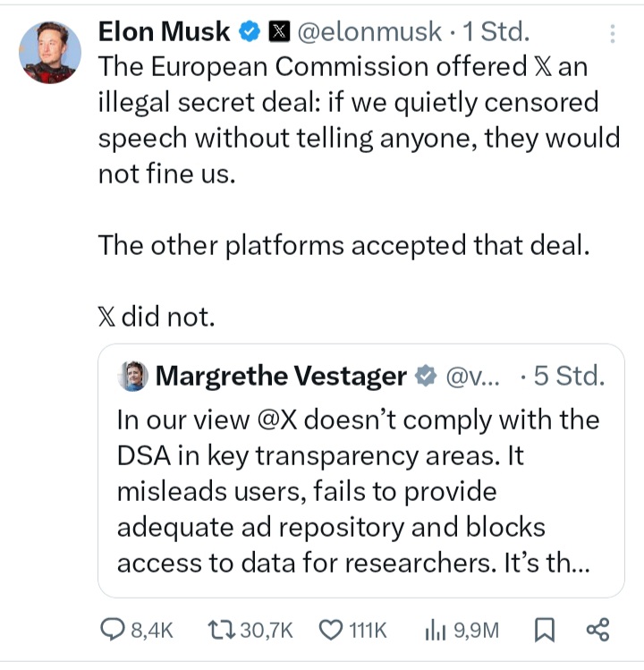The image size is (644, 670).
Task: Like the tweet with heart icon
Action: coord(331,631)
